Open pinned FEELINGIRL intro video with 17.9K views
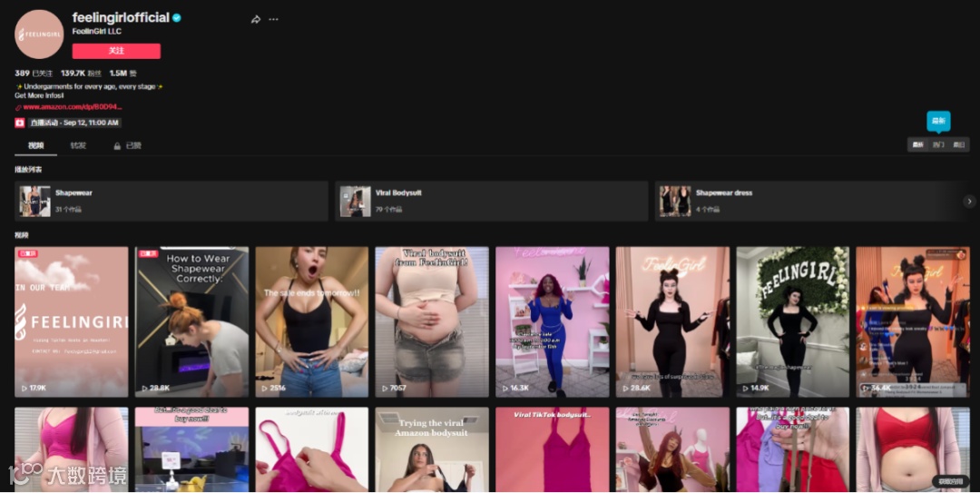The height and width of the screenshot is (493, 980). click(x=72, y=321)
